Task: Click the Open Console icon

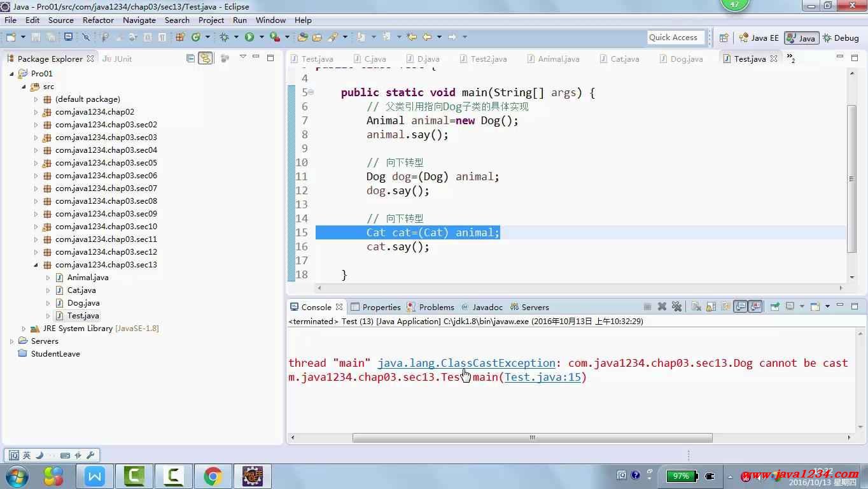Action: 815,306
